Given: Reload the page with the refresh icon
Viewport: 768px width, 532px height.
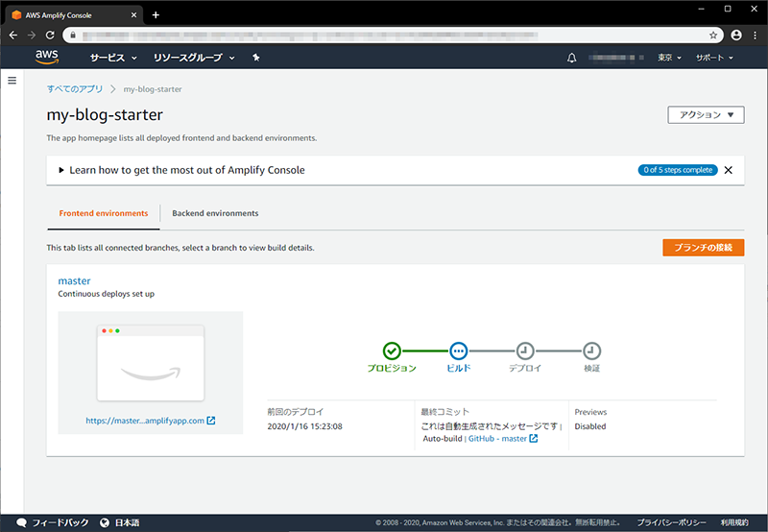Looking at the screenshot, I should coord(50,36).
